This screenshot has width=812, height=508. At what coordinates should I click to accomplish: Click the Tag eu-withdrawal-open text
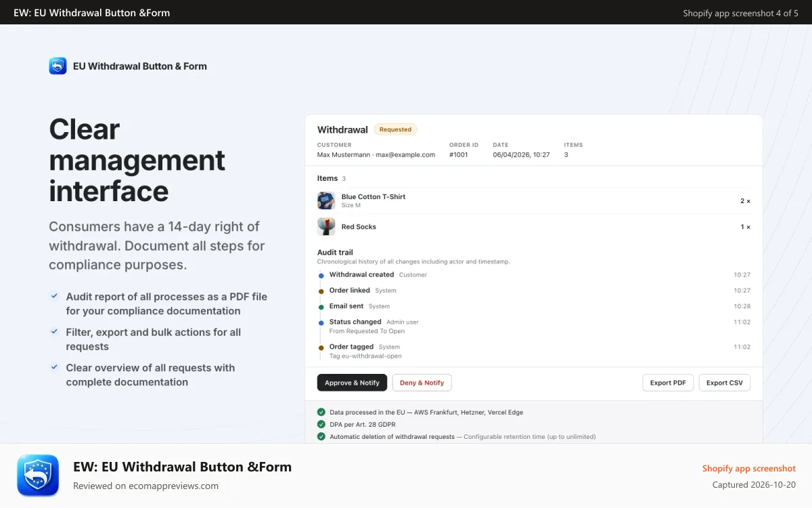point(365,356)
